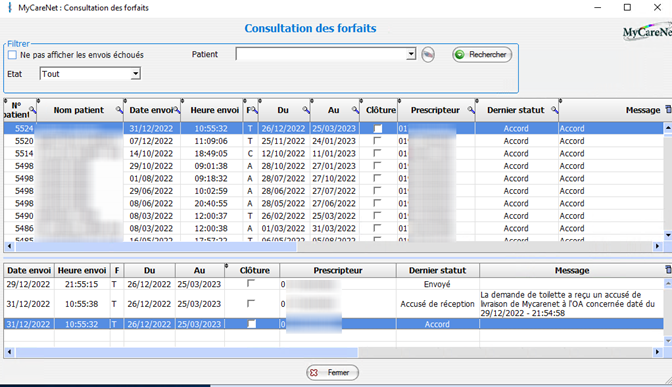Click search icon in Prescripteur column header

[471, 110]
